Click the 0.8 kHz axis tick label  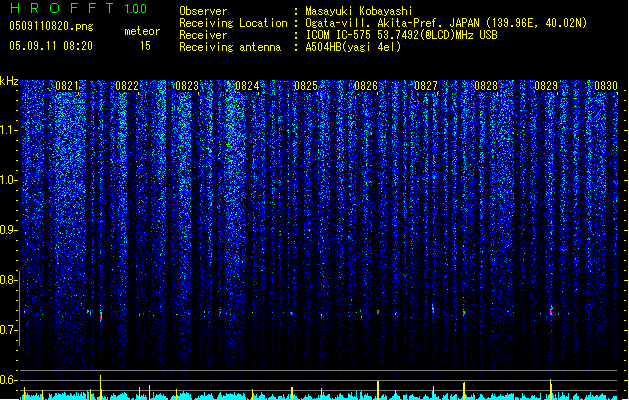[8, 280]
